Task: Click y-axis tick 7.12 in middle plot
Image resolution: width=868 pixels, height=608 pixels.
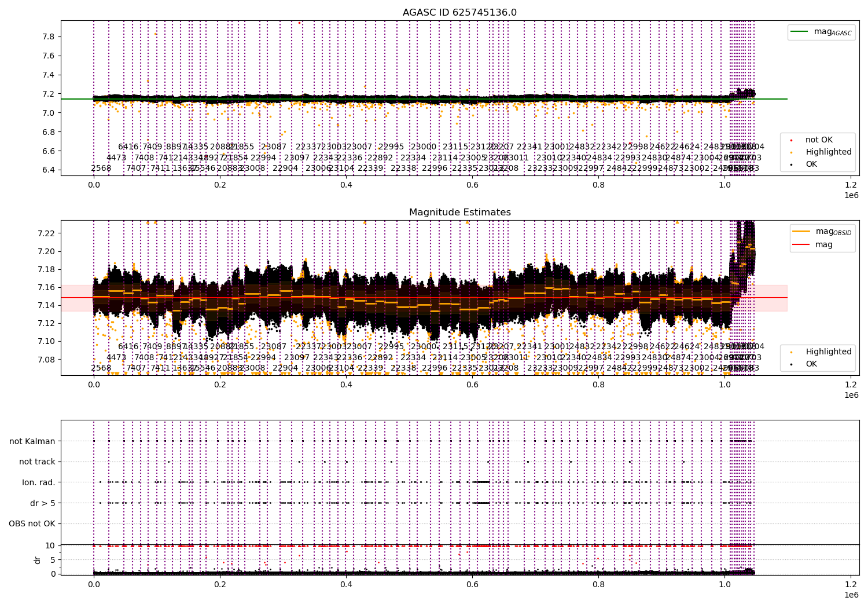Action: coord(46,323)
